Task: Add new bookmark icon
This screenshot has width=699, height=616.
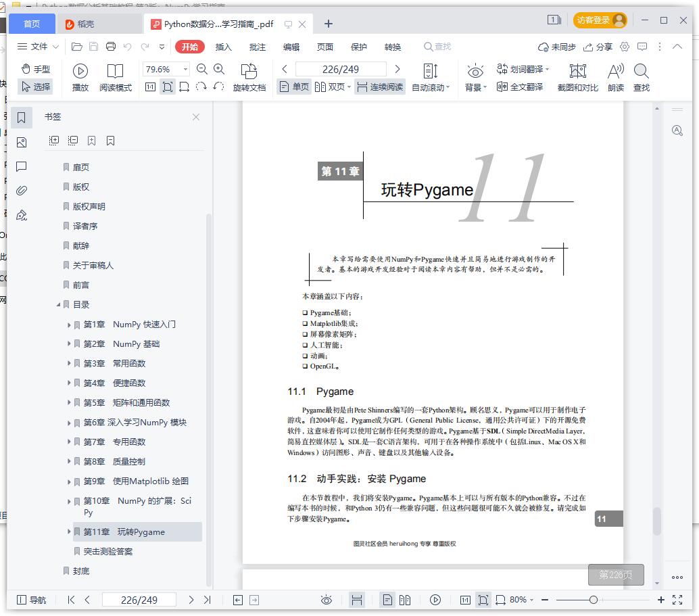Action: tap(91, 141)
